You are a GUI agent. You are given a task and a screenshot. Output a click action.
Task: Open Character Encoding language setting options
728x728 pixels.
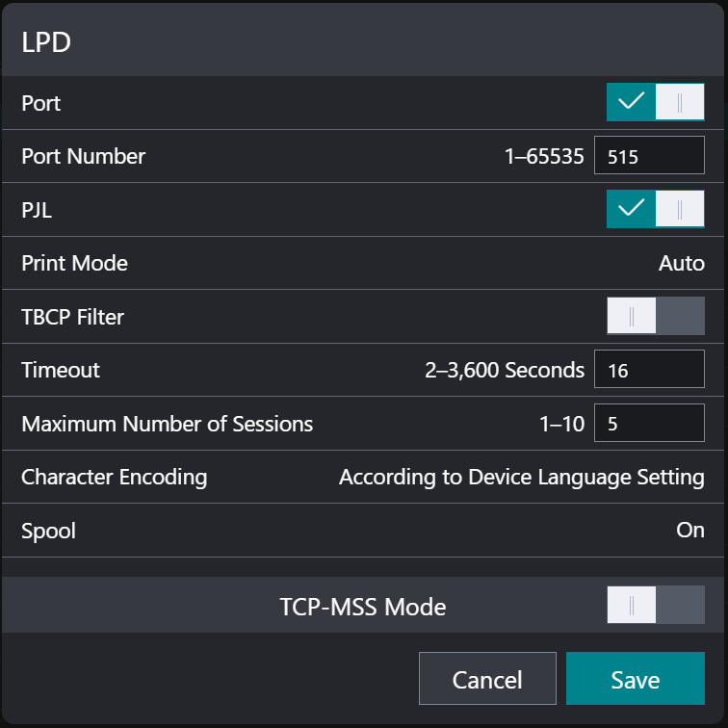coord(521,477)
